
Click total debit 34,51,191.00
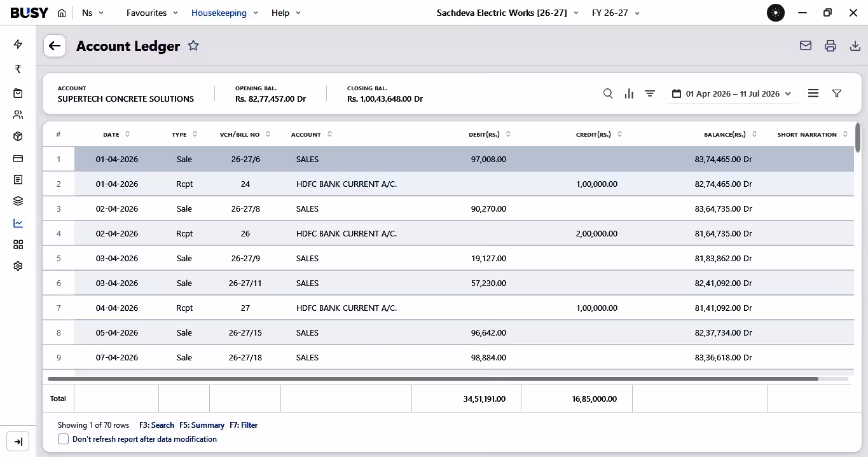click(x=485, y=399)
